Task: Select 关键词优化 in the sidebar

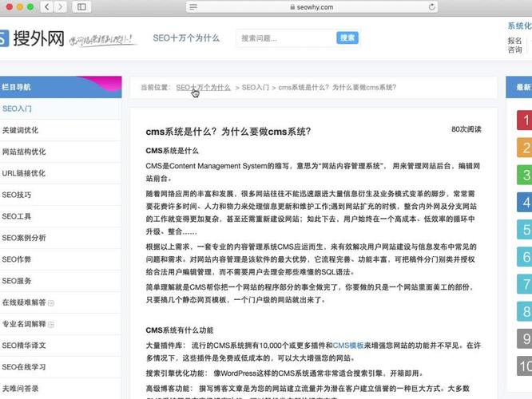Action: tap(61, 130)
